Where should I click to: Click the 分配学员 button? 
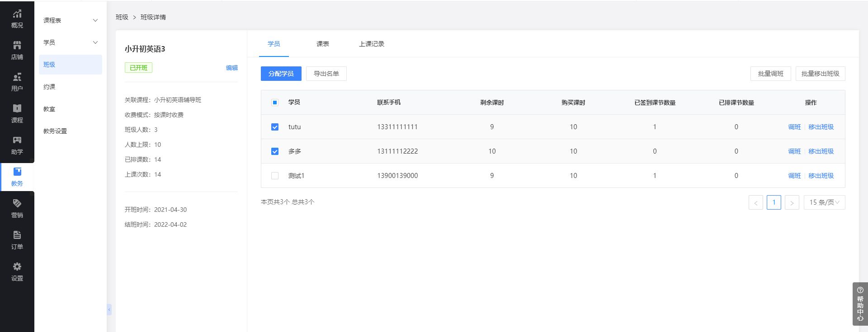281,74
